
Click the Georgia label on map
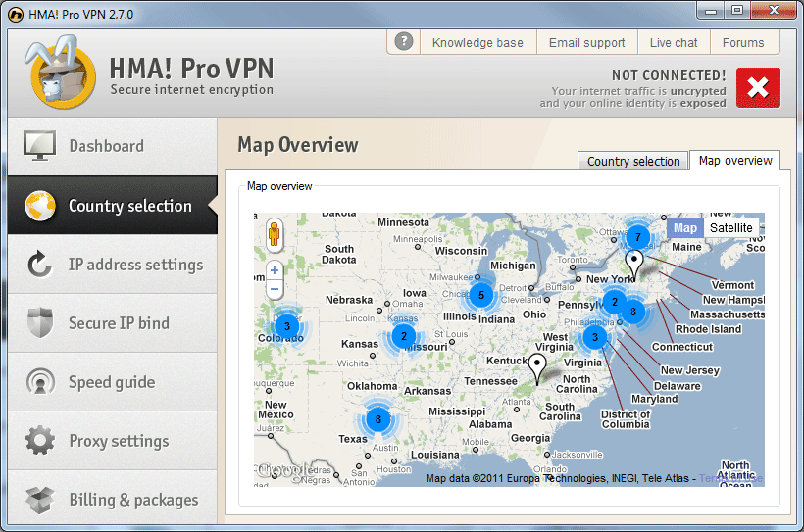tap(530, 438)
